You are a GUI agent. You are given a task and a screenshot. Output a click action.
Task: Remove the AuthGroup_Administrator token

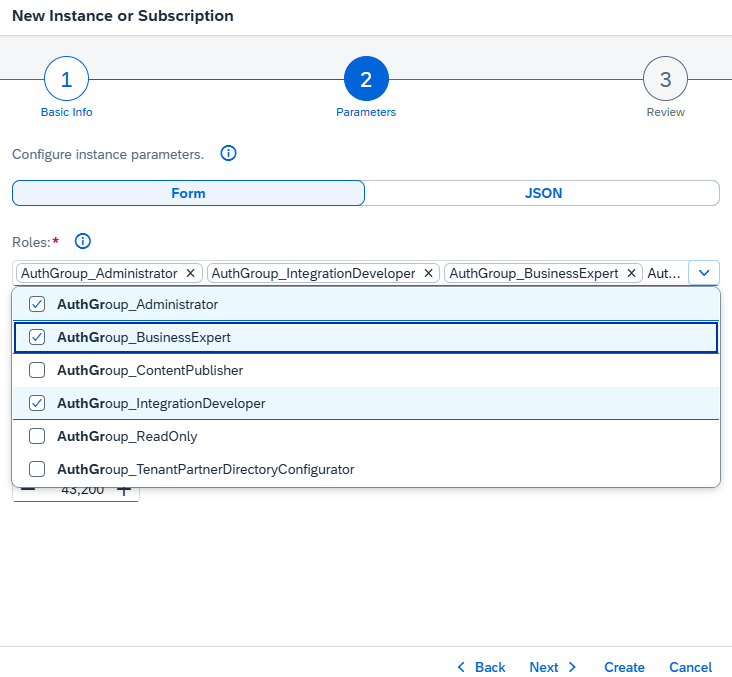[190, 273]
